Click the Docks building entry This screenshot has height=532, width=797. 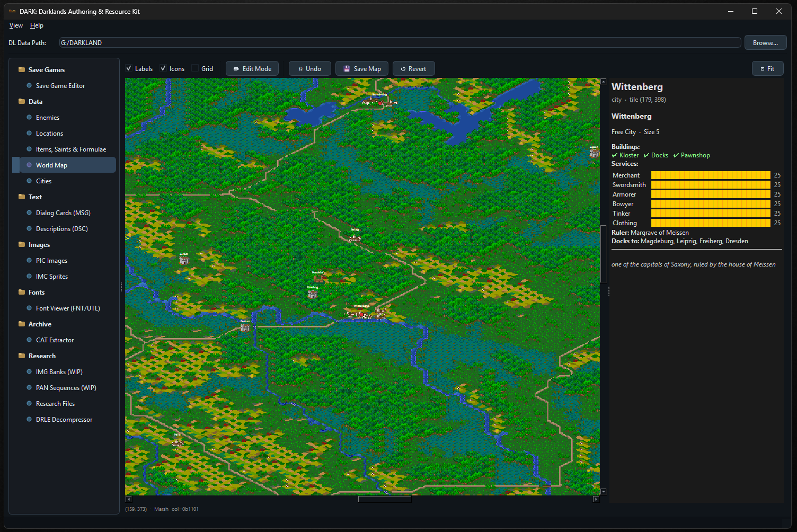point(656,155)
